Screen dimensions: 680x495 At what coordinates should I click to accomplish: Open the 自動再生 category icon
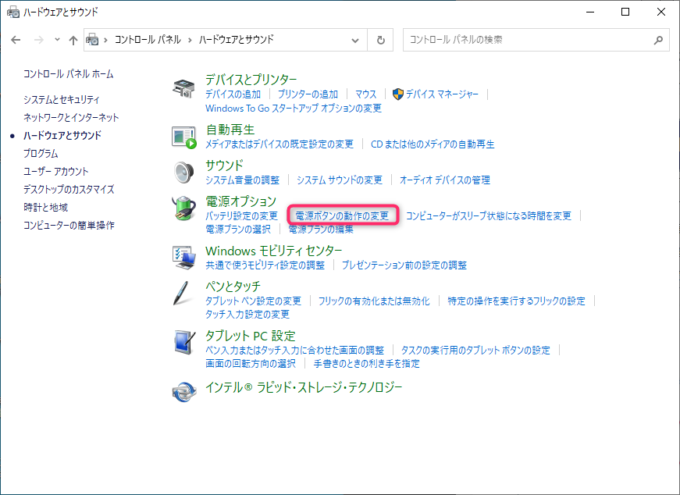[x=184, y=137]
